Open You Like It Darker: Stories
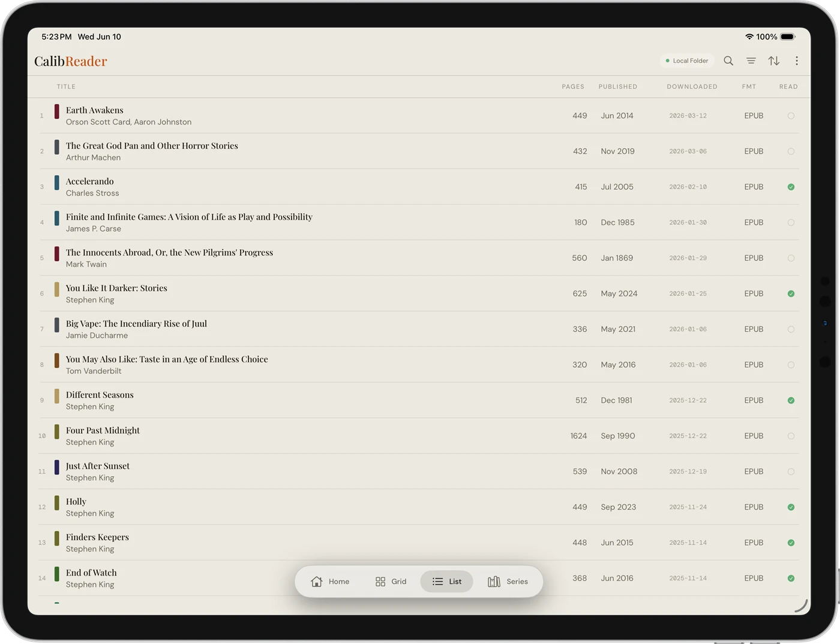 click(x=116, y=288)
